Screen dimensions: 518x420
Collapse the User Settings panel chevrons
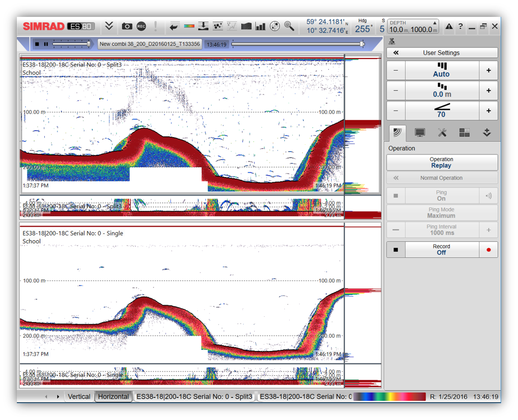pyautogui.click(x=396, y=52)
